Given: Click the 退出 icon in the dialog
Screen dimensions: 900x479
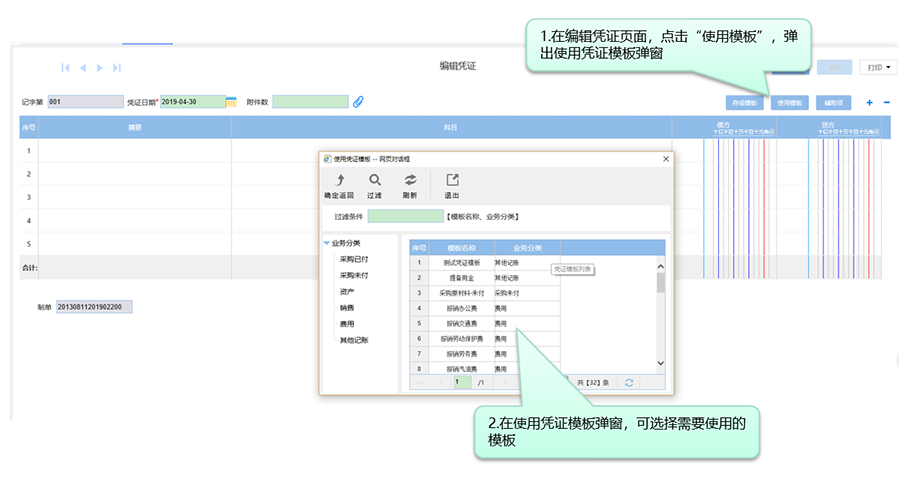Looking at the screenshot, I should click(452, 180).
